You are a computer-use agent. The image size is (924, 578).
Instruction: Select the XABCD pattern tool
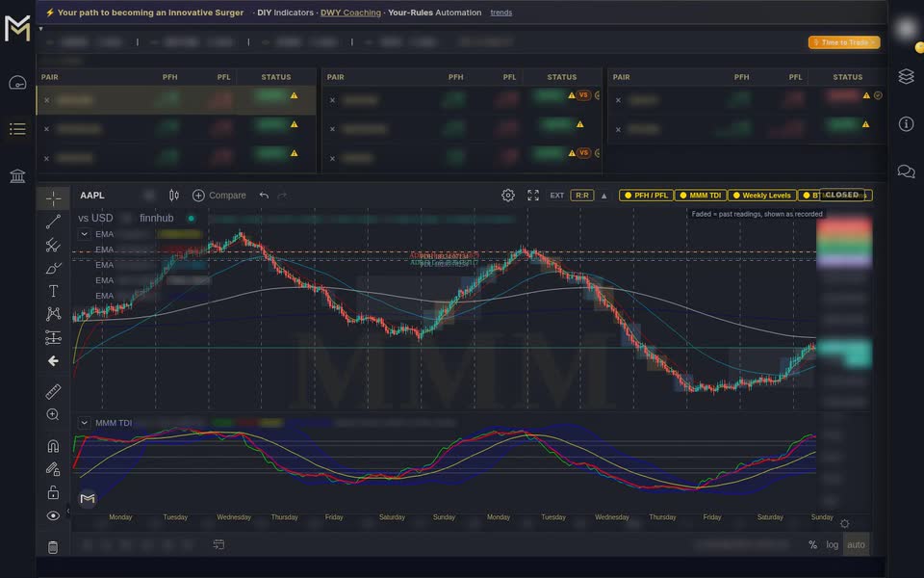(x=53, y=314)
